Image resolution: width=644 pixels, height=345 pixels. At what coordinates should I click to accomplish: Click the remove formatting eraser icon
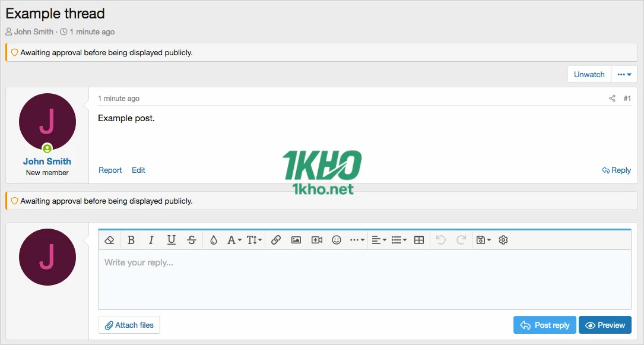click(109, 240)
